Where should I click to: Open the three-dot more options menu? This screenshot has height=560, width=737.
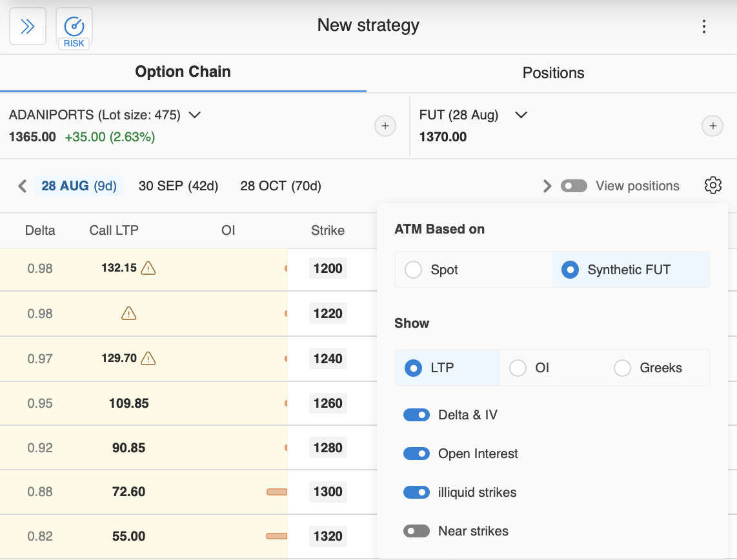click(x=703, y=26)
